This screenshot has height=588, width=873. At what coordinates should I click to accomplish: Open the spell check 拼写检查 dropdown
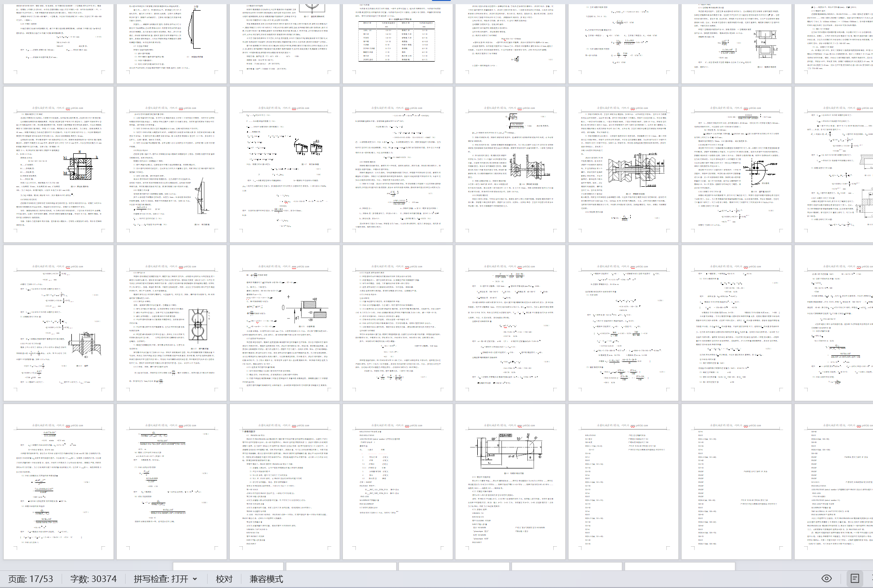click(165, 579)
